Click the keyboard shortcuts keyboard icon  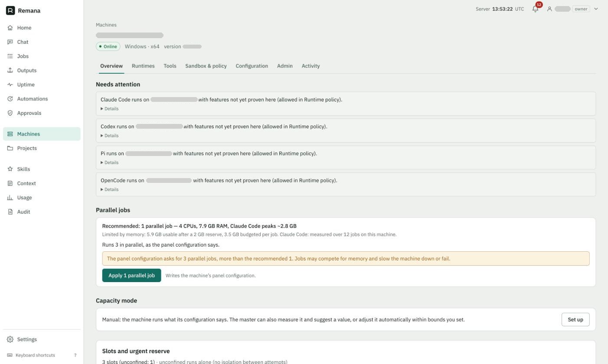10,355
